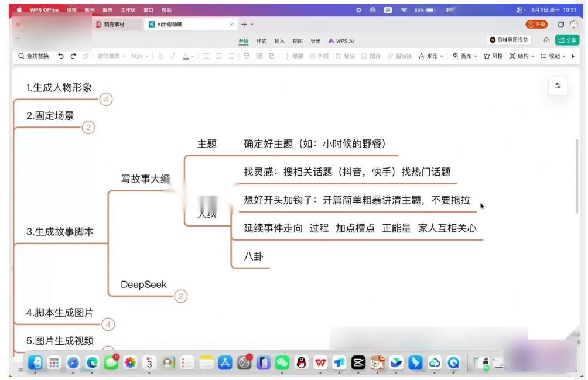Insert parent topic node
This screenshot has width=588, height=380.
tap(272, 56)
